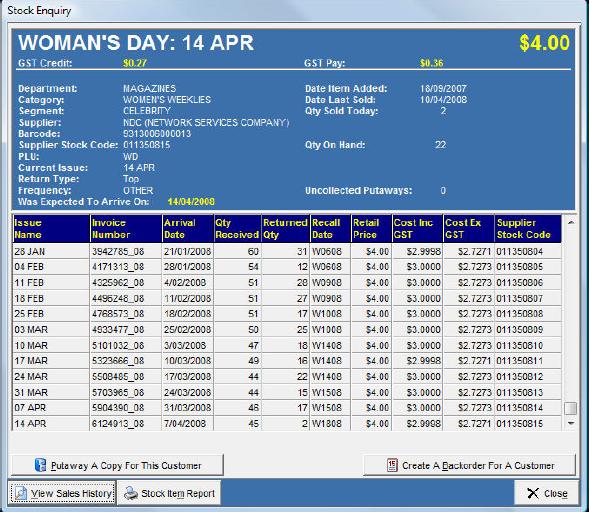Select the 04 FEB issue row
590x512 pixels.
[x=287, y=267]
